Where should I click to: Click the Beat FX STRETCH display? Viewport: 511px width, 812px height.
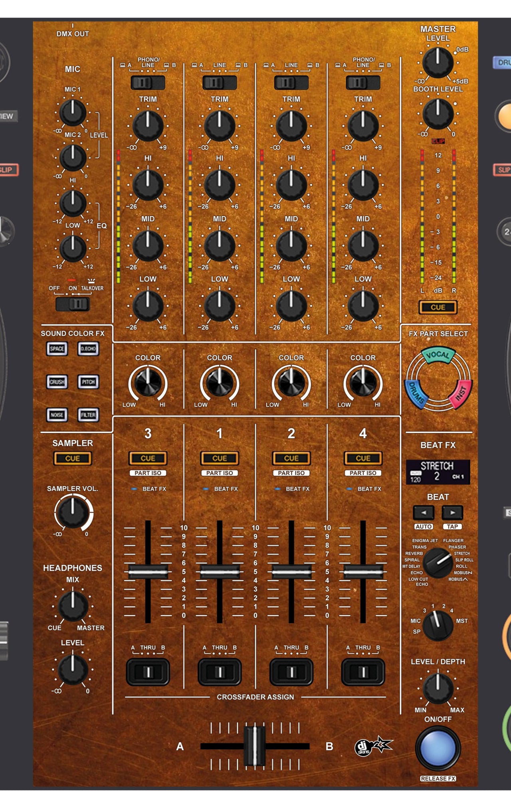pyautogui.click(x=438, y=472)
